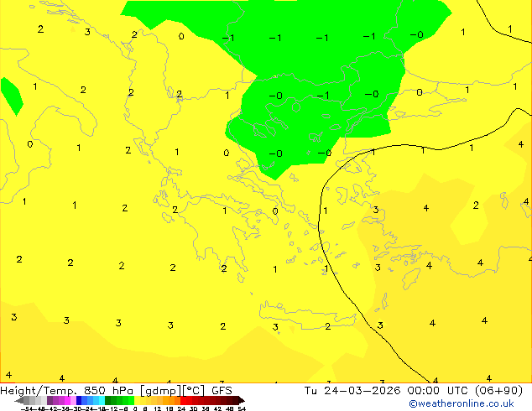Click the dark maroon right arrow end of scale

(x=241, y=400)
